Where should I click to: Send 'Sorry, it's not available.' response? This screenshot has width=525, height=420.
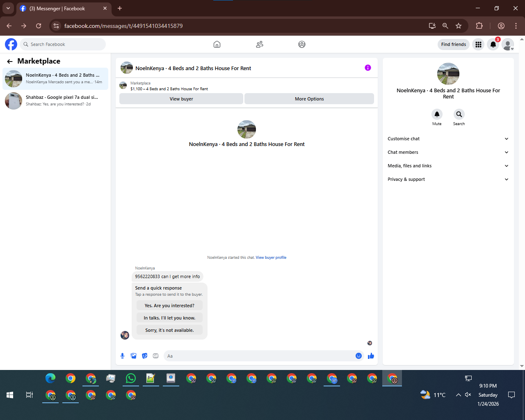pyautogui.click(x=169, y=330)
